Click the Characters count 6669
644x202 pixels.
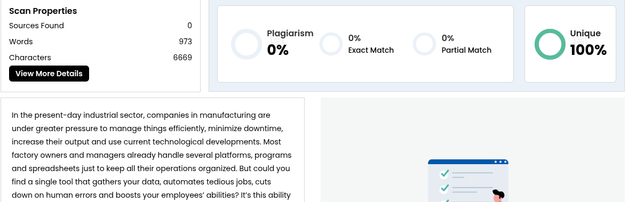coord(183,58)
